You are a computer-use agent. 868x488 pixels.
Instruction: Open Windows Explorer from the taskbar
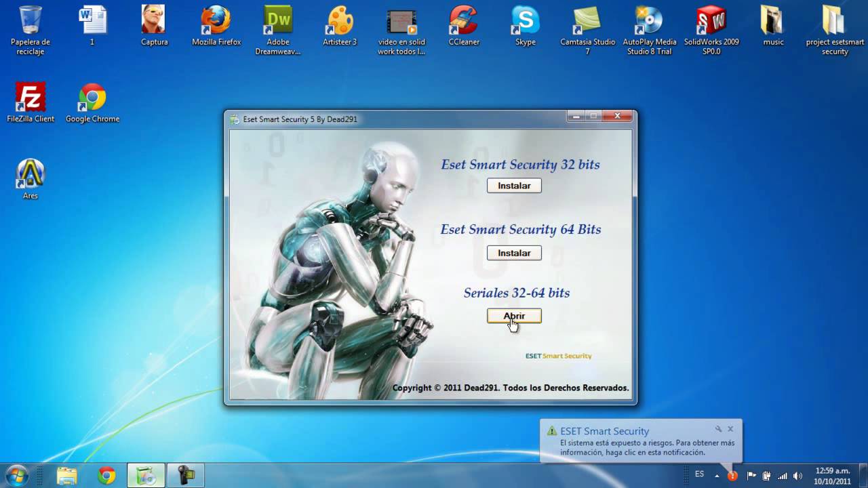point(66,476)
